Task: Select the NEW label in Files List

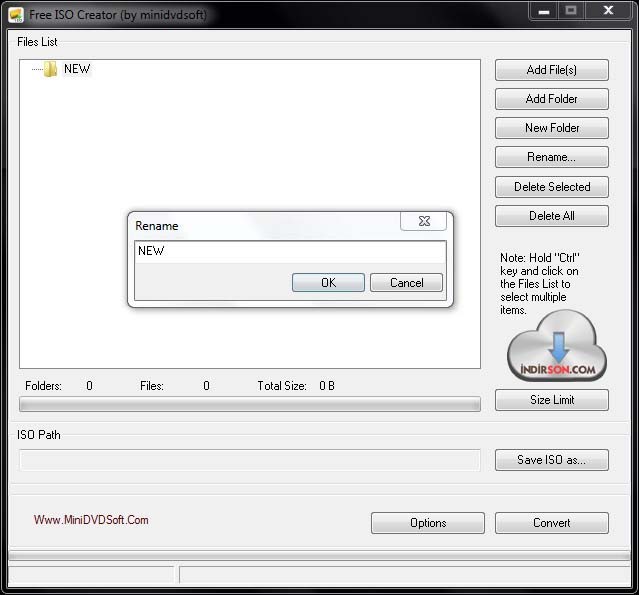Action: pos(77,69)
